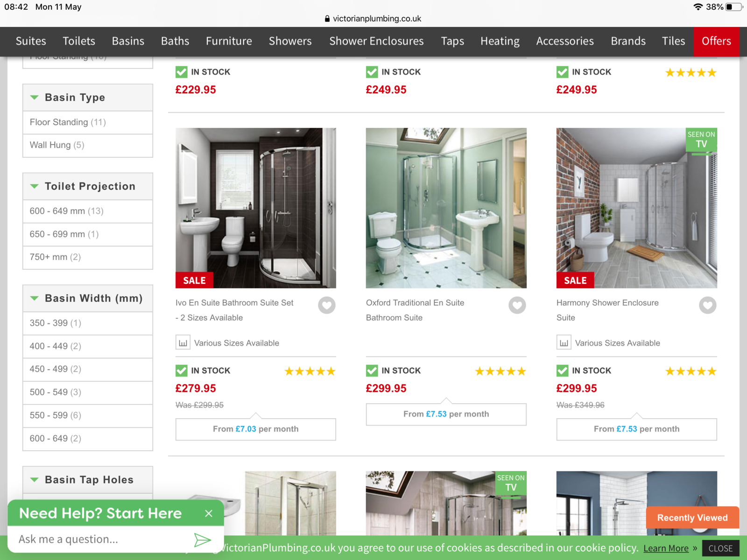The width and height of the screenshot is (747, 560).
Task: Open the Shower Enclosures menu
Action: tap(376, 41)
